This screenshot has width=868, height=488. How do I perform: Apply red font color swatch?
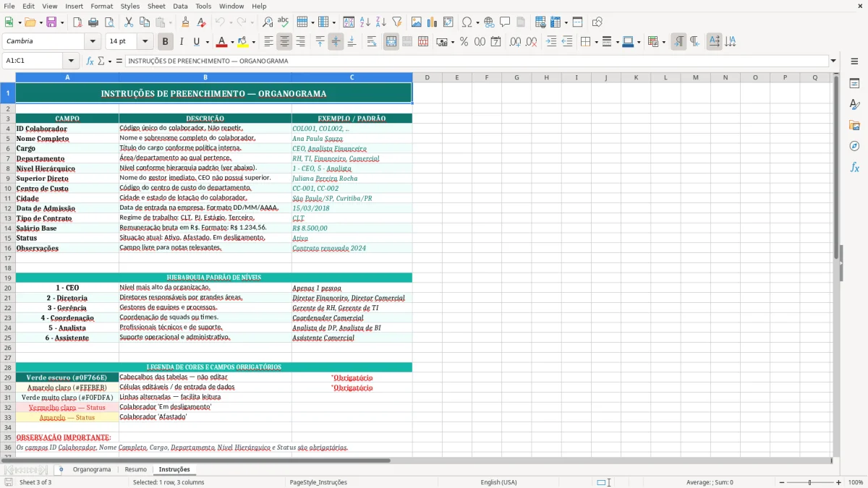click(x=221, y=42)
